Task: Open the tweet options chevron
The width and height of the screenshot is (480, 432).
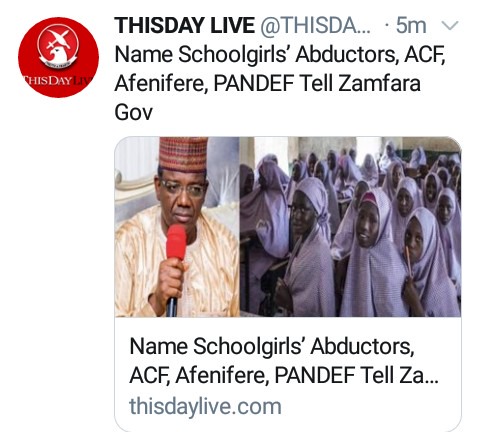Action: [450, 25]
